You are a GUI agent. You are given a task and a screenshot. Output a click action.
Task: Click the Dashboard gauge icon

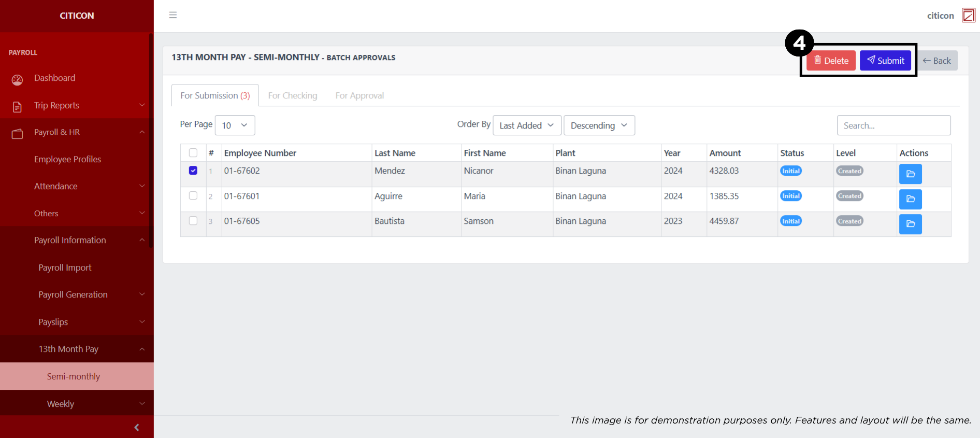tap(17, 79)
